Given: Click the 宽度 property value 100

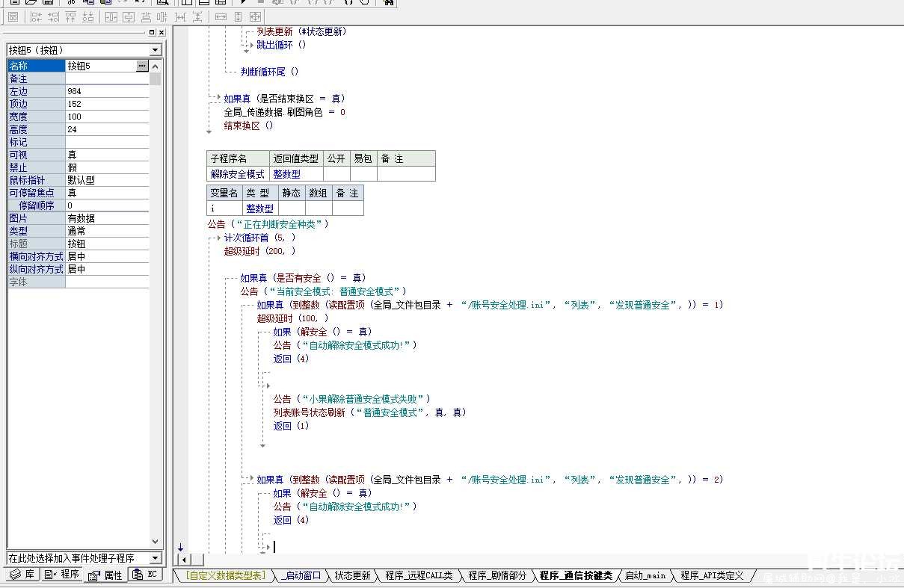Looking at the screenshot, I should [x=108, y=117].
